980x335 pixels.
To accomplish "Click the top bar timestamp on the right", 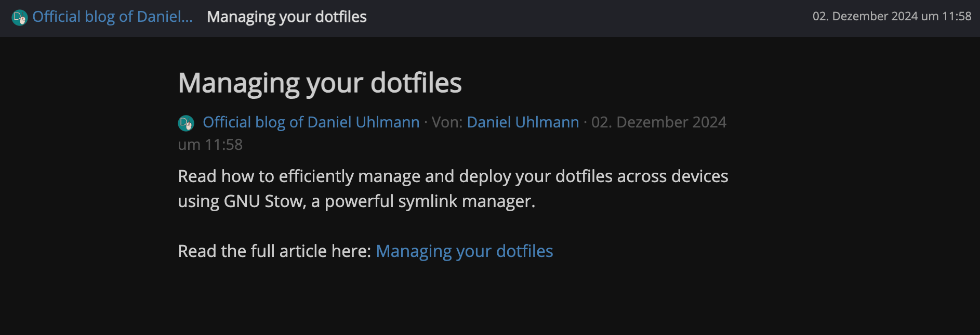I will [892, 16].
